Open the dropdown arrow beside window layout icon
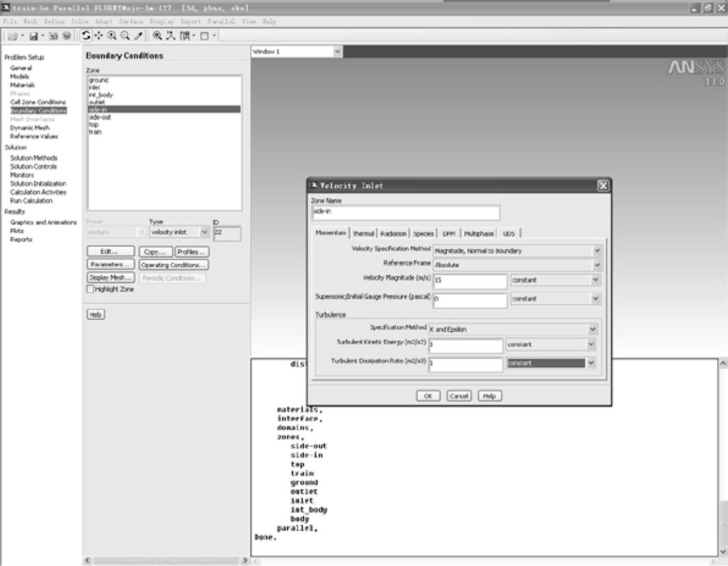The width and height of the screenshot is (728, 566). pyautogui.click(x=214, y=35)
